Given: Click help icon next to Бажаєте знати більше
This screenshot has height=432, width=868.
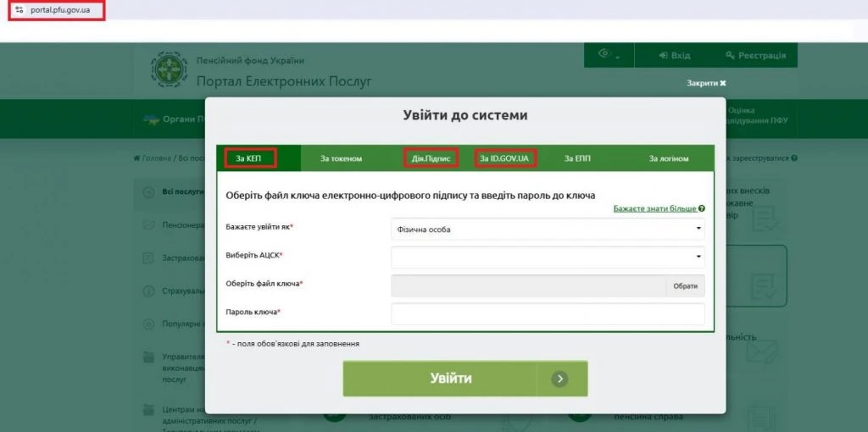Looking at the screenshot, I should [702, 208].
